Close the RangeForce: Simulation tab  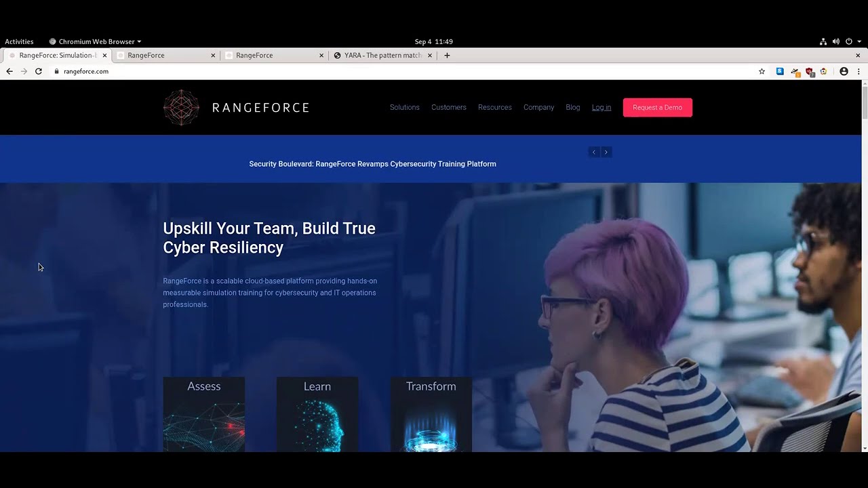(x=104, y=56)
